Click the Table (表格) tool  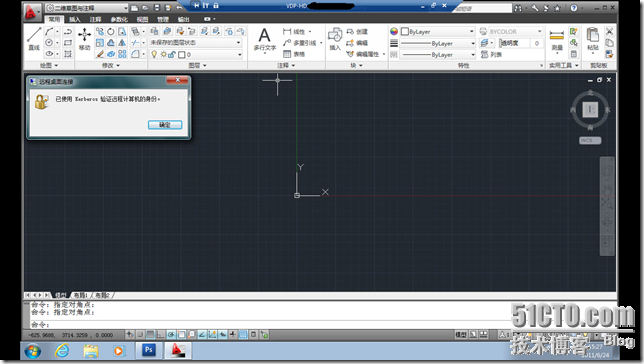[295, 54]
